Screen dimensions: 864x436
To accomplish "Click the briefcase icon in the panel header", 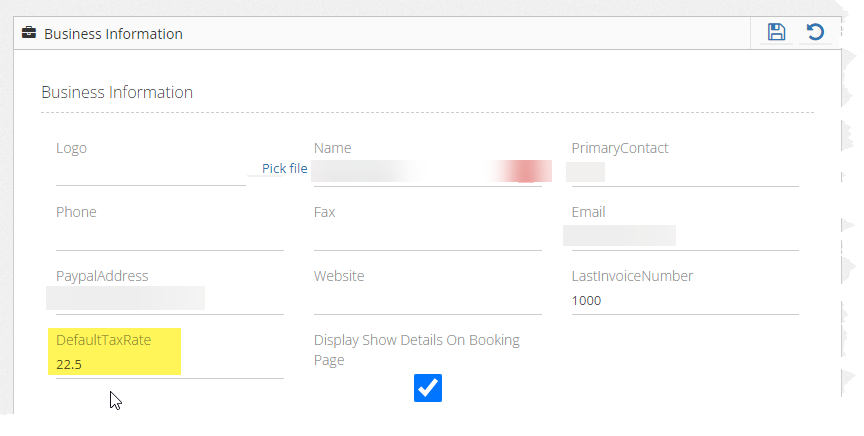I will pos(29,34).
